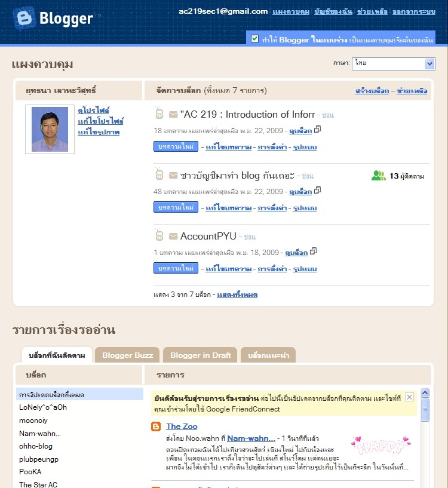448x488 pixels.
Task: Click รูปแบบ layout link for AccountPYU blog
Action: click(305, 269)
